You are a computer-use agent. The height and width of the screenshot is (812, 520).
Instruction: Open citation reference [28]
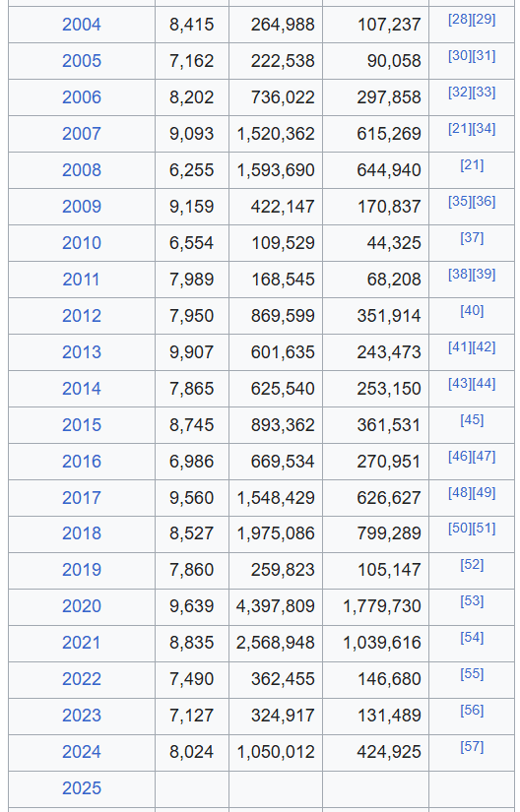459,20
